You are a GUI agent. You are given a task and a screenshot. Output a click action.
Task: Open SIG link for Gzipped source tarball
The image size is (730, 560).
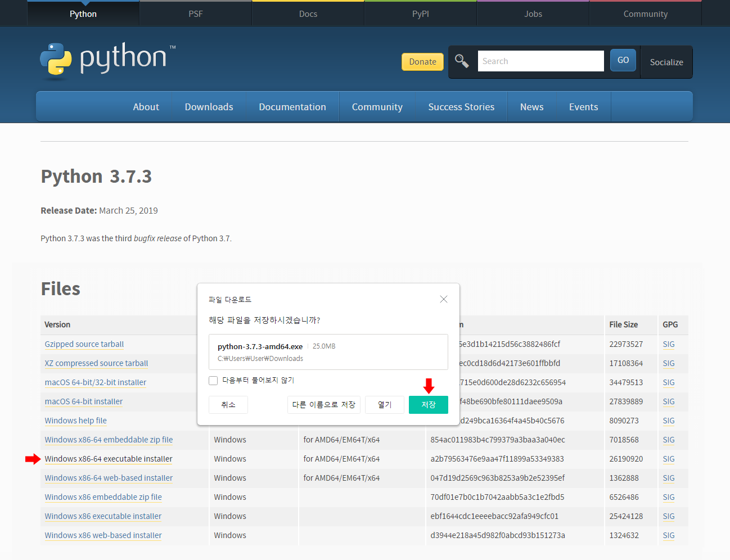(x=668, y=344)
